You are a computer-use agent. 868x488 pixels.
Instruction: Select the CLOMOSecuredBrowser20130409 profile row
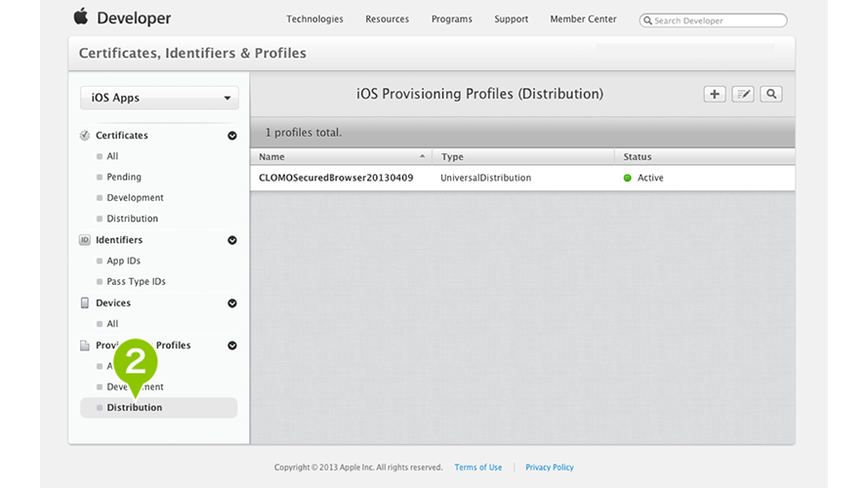522,178
